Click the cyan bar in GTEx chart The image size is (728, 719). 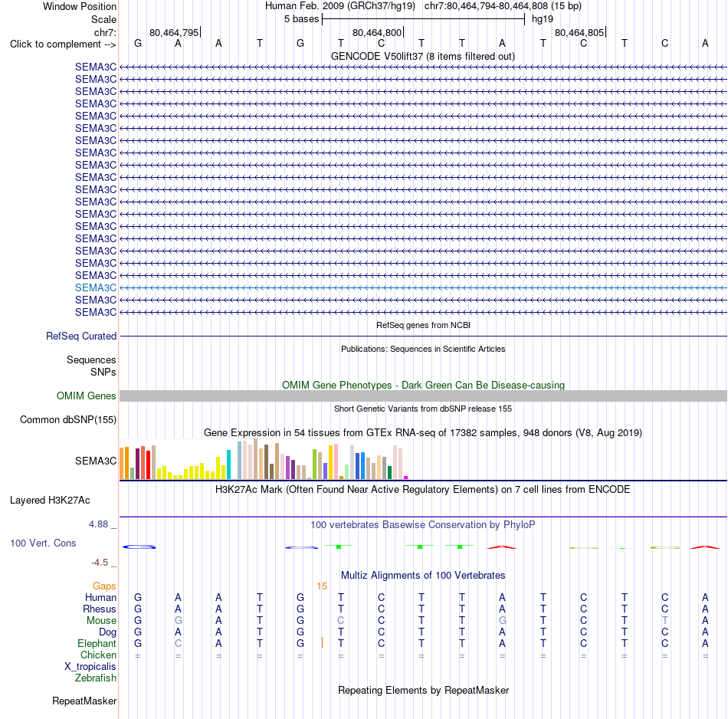[x=228, y=464]
